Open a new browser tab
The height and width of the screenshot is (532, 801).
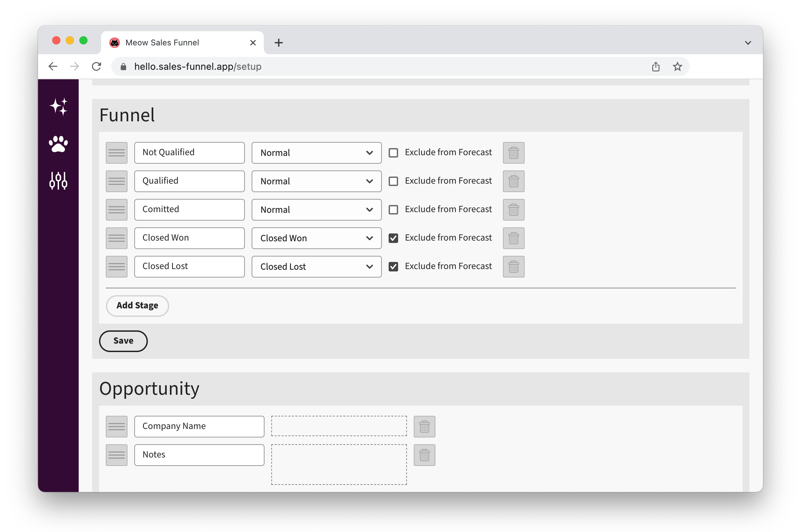pos(278,43)
